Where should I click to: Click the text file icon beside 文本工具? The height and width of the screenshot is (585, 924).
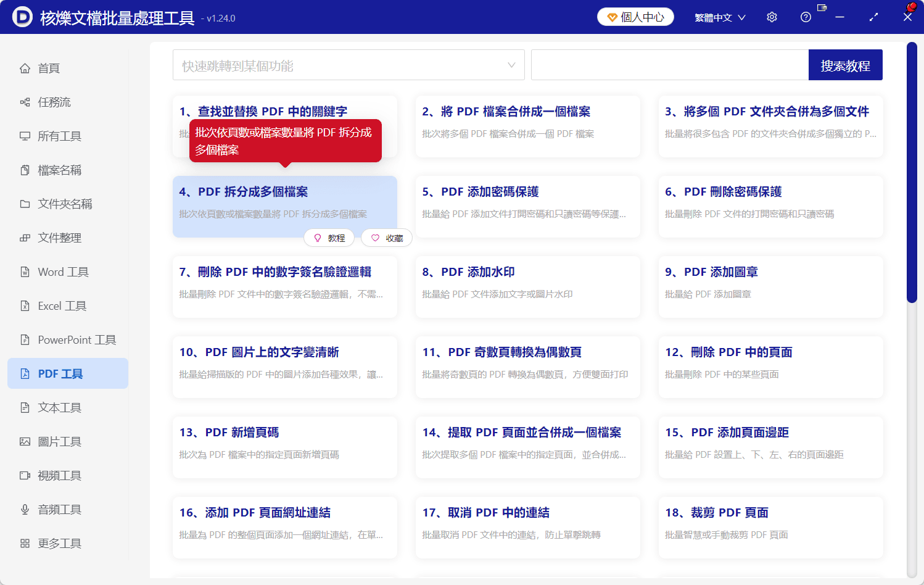point(25,407)
